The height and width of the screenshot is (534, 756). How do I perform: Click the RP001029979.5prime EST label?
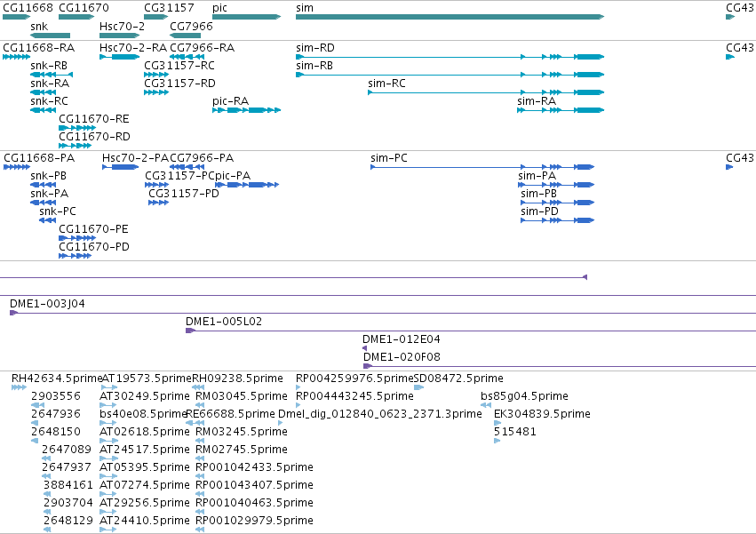click(255, 521)
